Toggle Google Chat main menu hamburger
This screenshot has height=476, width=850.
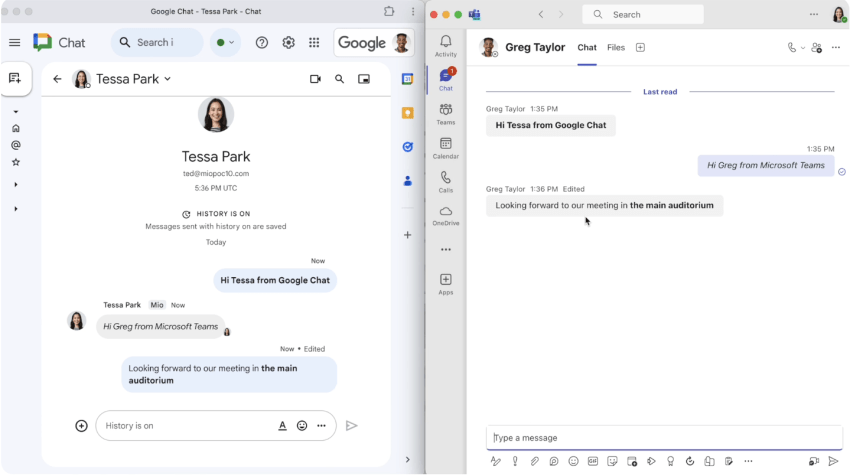pos(15,43)
